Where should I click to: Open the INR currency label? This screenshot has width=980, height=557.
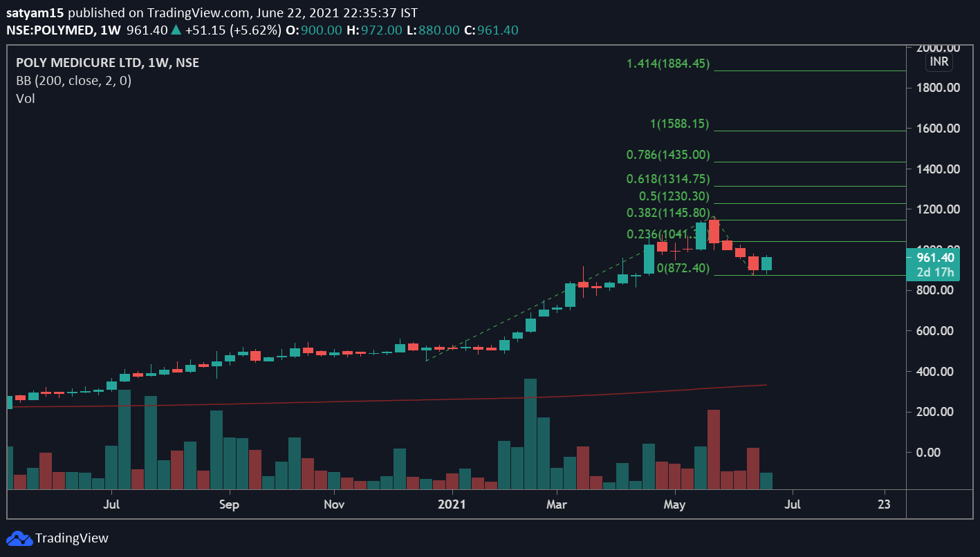(939, 62)
